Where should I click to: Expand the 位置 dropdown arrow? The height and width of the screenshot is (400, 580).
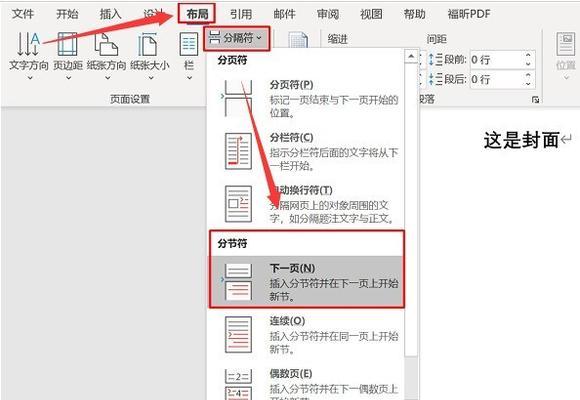pyautogui.click(x=566, y=78)
